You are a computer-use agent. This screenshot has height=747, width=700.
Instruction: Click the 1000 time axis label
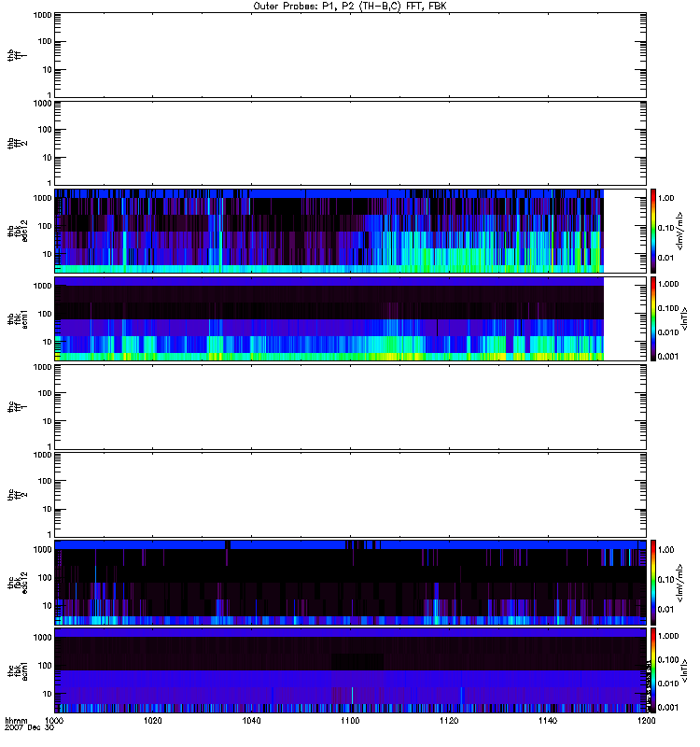click(54, 722)
